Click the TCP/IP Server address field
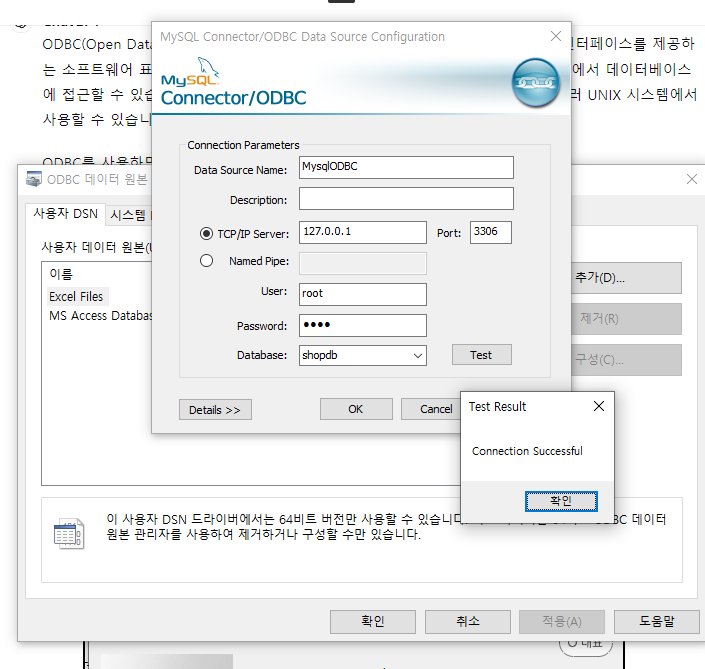Screen dimensions: 705x669 point(362,232)
